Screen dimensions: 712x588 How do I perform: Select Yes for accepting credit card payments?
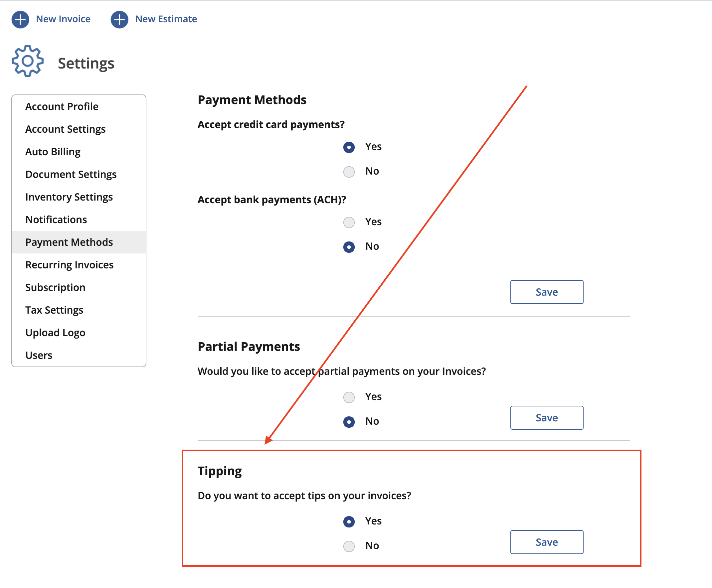pos(349,147)
